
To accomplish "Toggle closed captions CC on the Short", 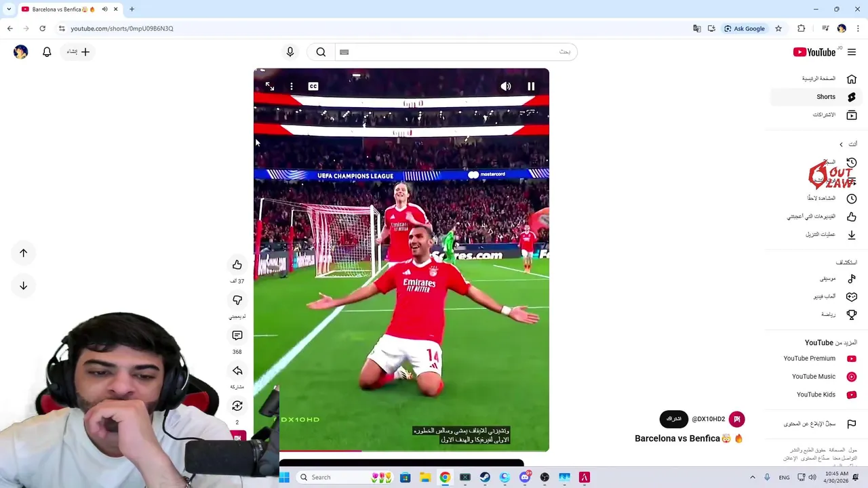I will click(313, 86).
